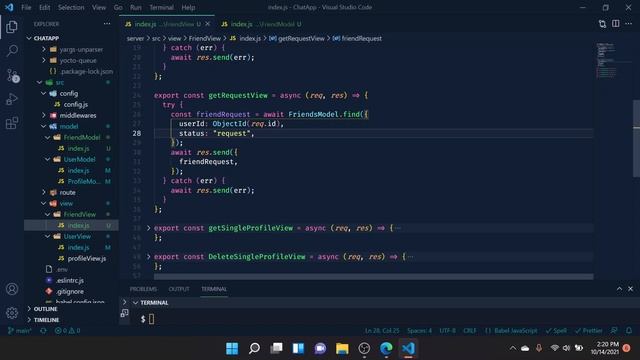The width and height of the screenshot is (640, 360).
Task: Open .gitignore file
Action: pos(71,291)
